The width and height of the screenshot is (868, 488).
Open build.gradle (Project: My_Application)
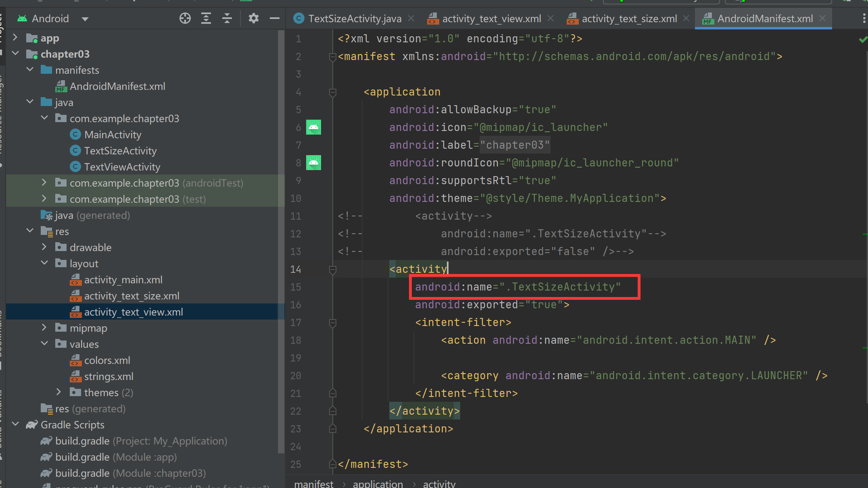pyautogui.click(x=141, y=441)
